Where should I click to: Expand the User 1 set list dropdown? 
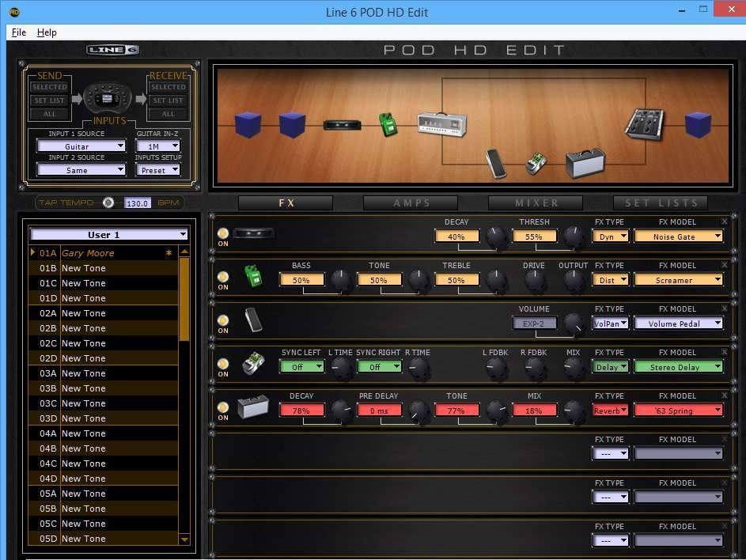[x=108, y=234]
